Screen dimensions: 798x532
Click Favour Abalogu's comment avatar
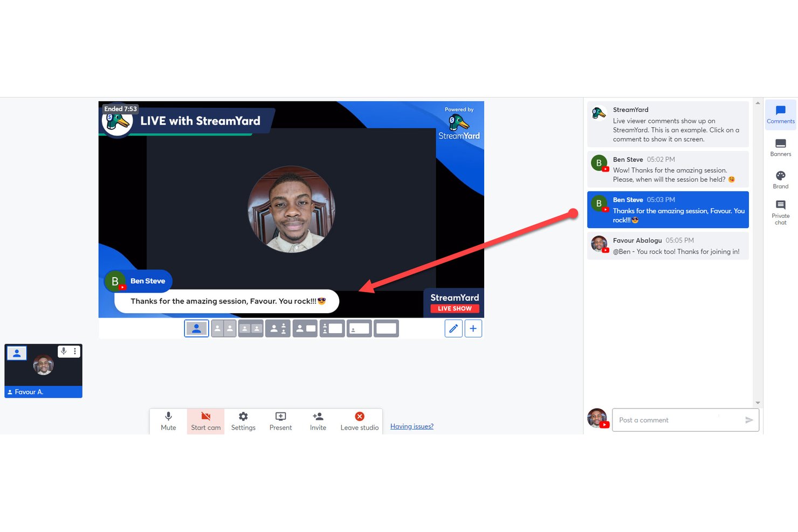click(x=599, y=244)
